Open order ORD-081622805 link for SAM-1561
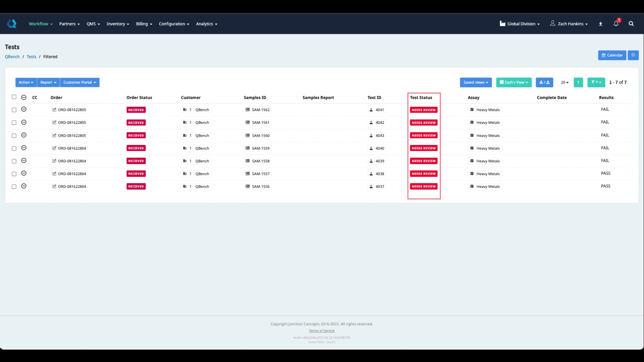Image resolution: width=644 pixels, height=362 pixels. [x=72, y=123]
